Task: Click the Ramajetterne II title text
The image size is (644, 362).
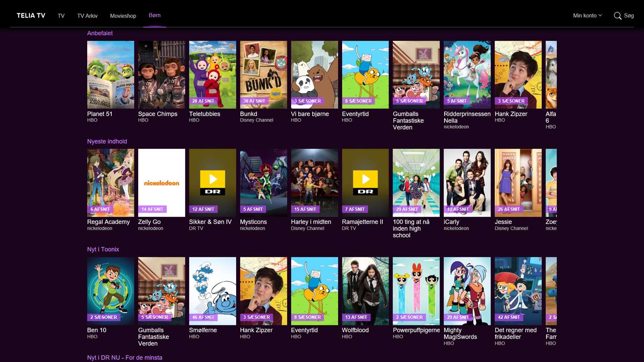Action: click(x=363, y=222)
